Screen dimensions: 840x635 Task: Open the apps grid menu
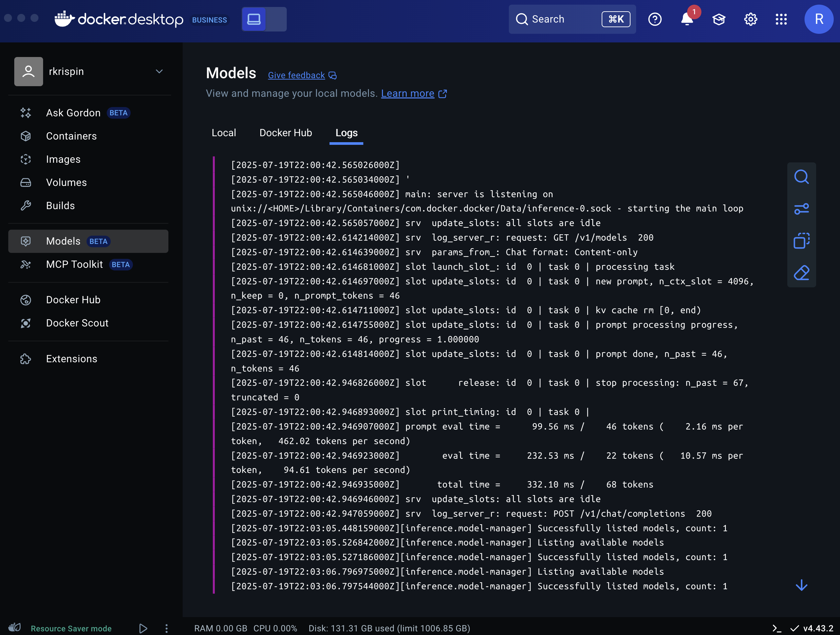point(781,19)
